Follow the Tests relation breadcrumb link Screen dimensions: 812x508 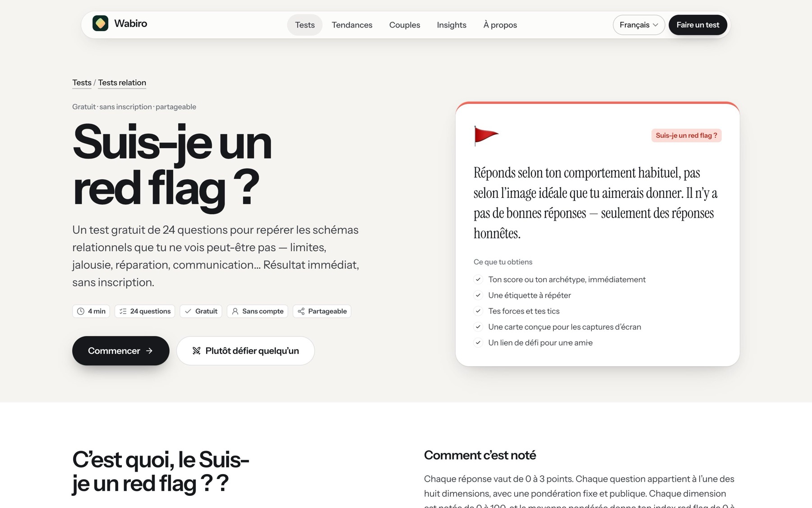pos(122,83)
